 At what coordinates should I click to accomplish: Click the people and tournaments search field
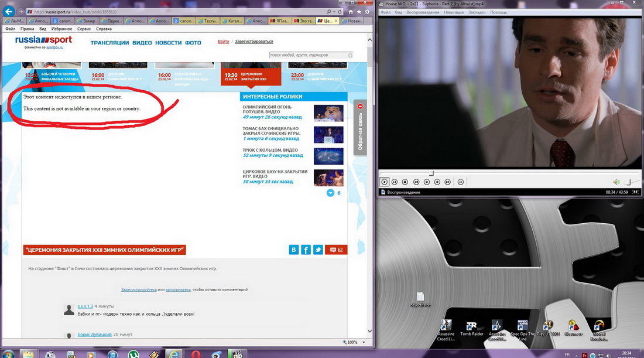pyautogui.click(x=311, y=55)
